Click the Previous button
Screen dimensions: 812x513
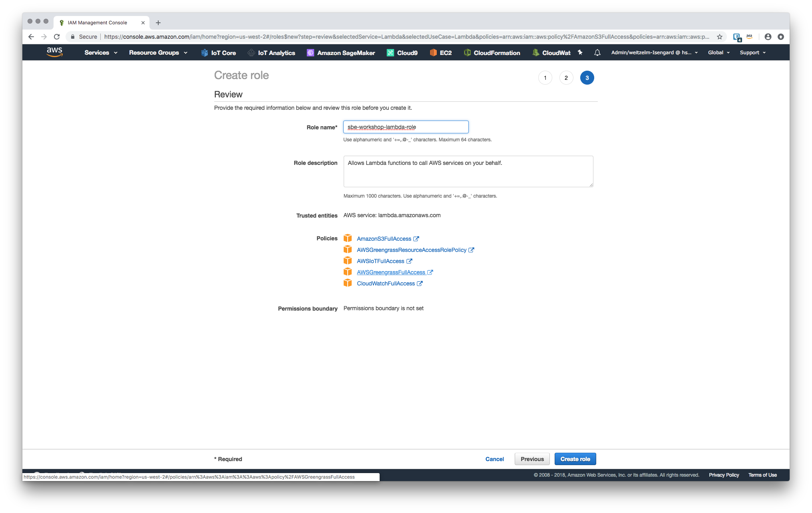coord(532,459)
